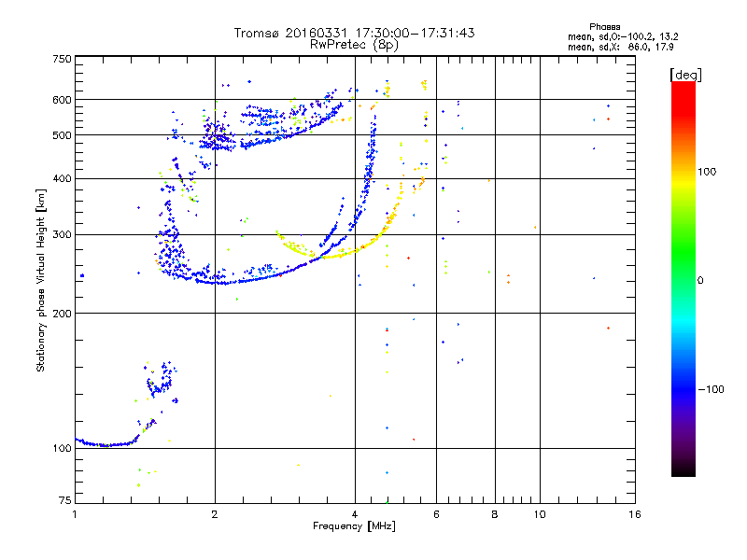Select the 'Phases' header text
The width and height of the screenshot is (747, 560).
604,27
